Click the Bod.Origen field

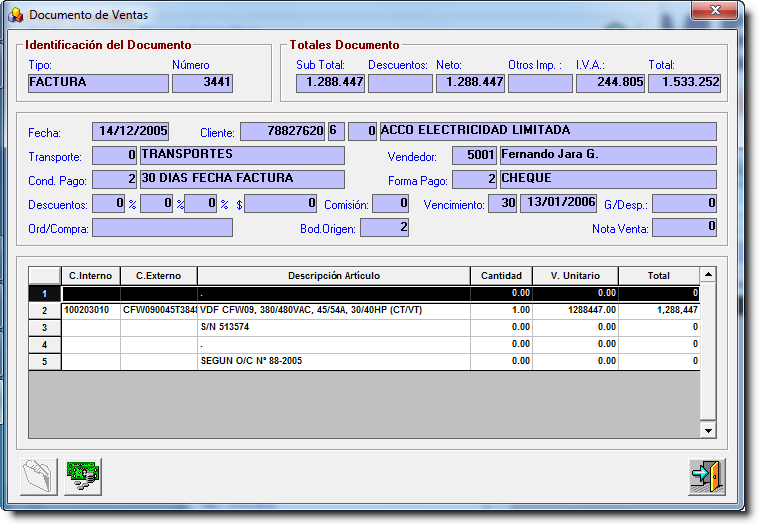pos(384,227)
